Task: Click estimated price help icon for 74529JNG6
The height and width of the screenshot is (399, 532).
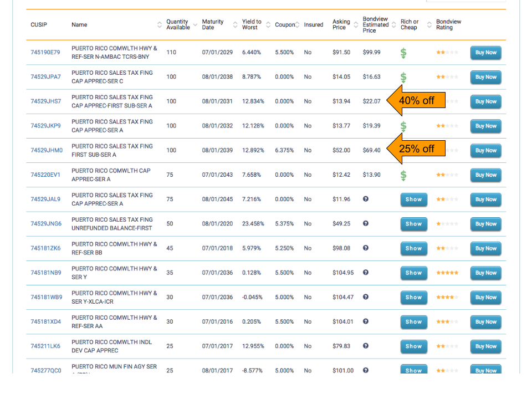Action: coord(366,223)
